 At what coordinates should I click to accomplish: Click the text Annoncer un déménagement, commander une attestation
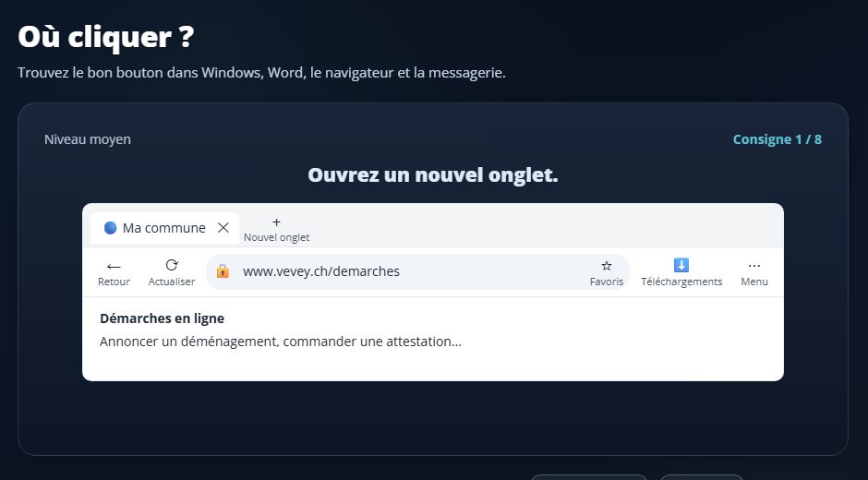click(x=280, y=342)
